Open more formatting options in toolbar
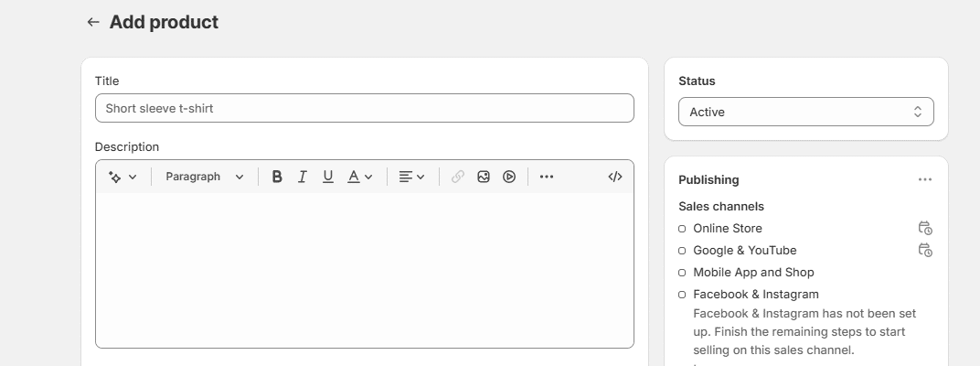The height and width of the screenshot is (366, 980). [x=547, y=177]
